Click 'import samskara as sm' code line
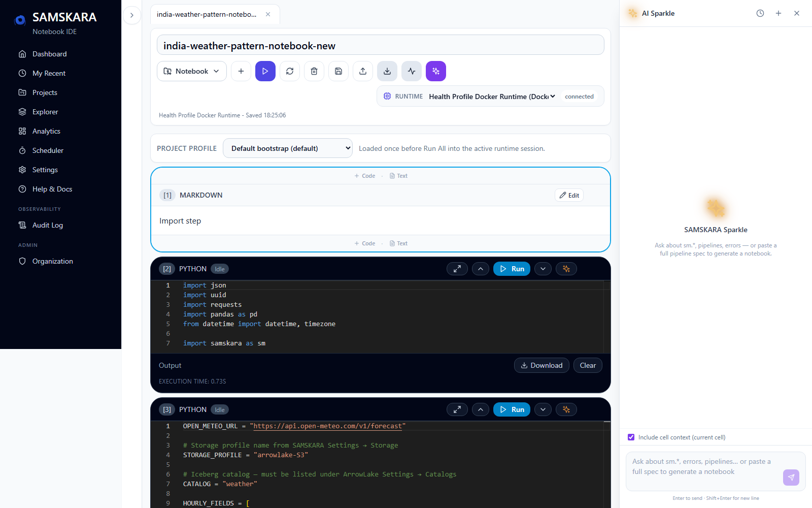Image resolution: width=812 pixels, height=508 pixels. point(224,343)
